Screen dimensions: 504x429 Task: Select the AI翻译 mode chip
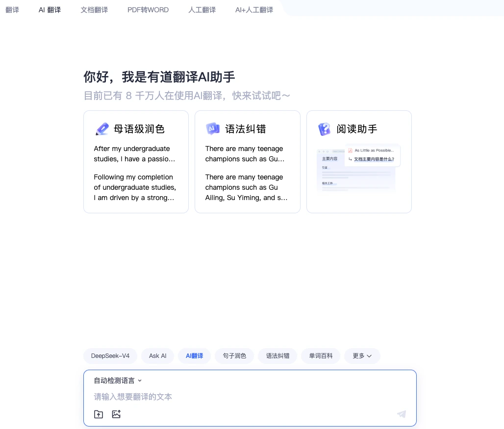click(x=195, y=356)
